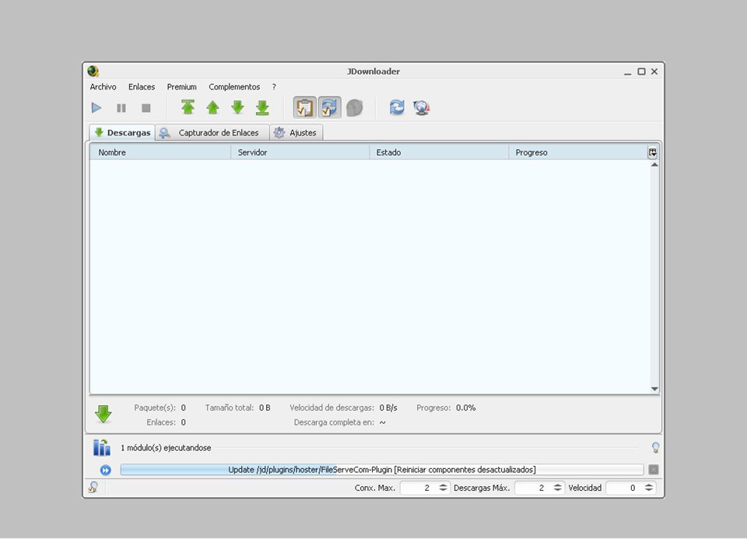Move selection down with green down arrow
This screenshot has width=747, height=560.
237,107
